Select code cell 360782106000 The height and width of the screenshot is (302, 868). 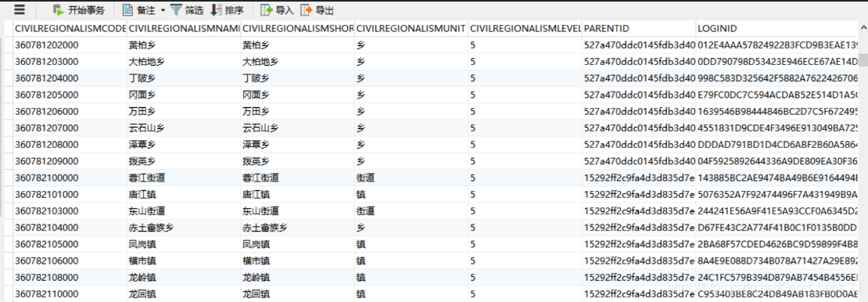pyautogui.click(x=70, y=261)
